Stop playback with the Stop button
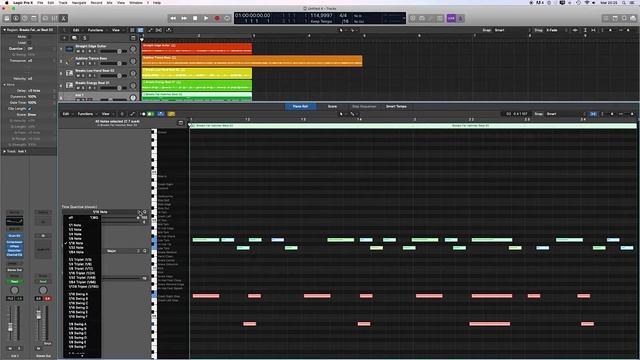Screen dimensions: 640x360 click(x=195, y=18)
